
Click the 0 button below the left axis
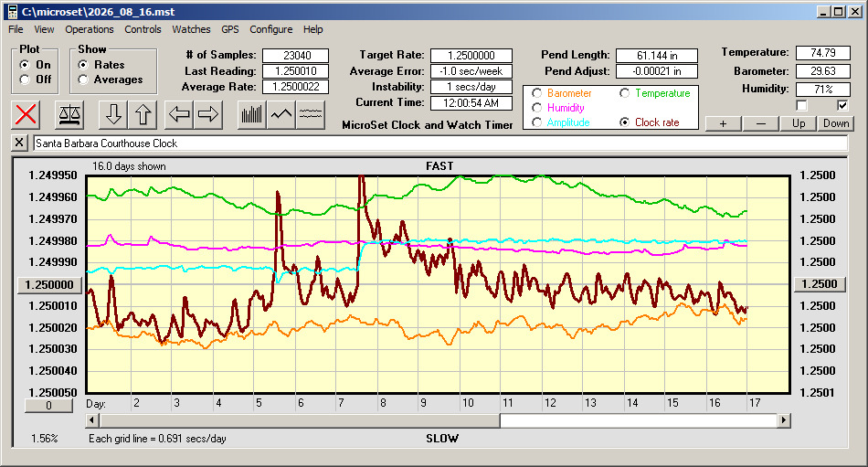pyautogui.click(x=48, y=406)
